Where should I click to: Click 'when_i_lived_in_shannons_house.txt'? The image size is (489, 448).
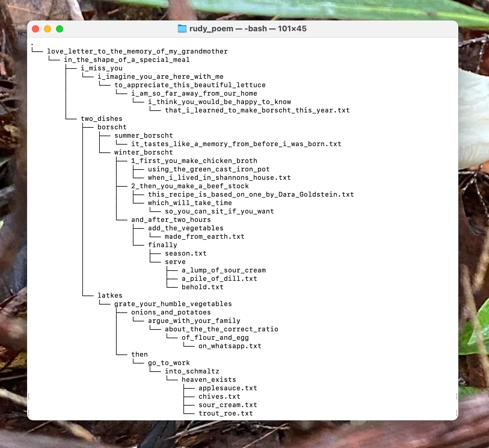pyautogui.click(x=219, y=178)
